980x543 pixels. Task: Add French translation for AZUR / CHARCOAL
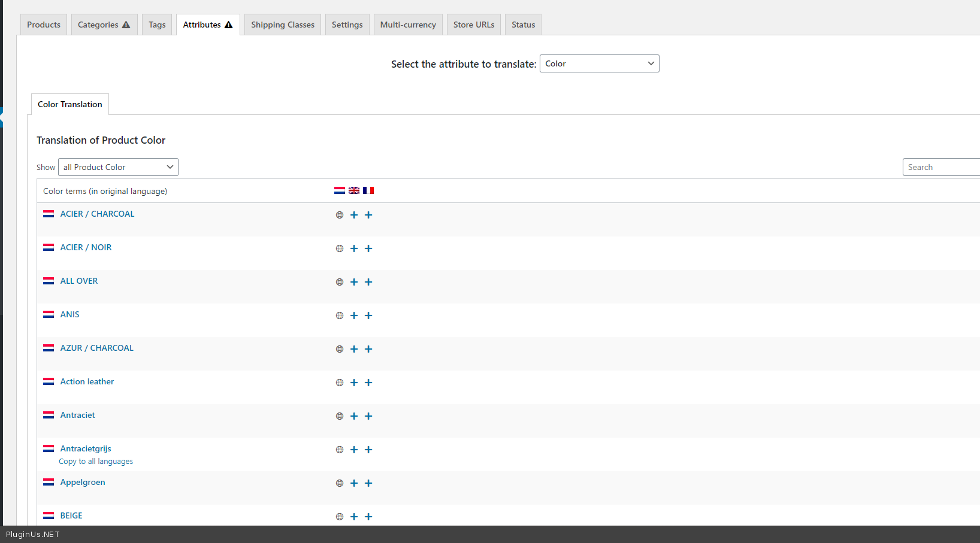(368, 349)
